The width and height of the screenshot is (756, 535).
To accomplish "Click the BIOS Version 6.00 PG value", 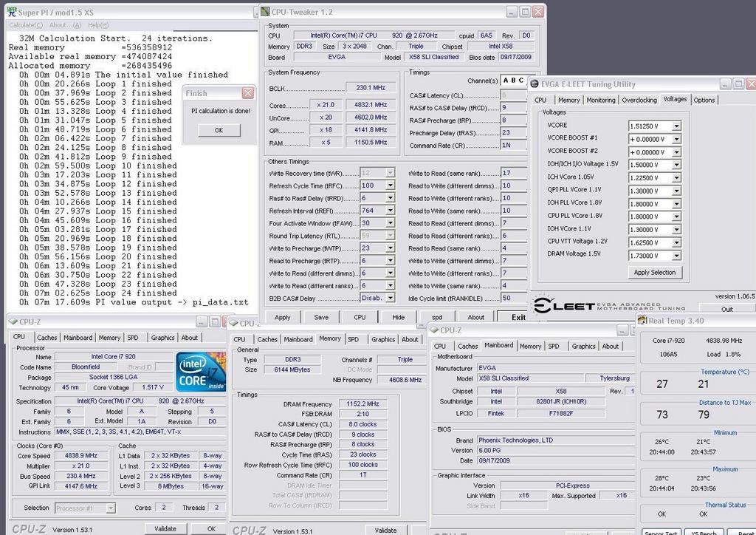I will tap(557, 451).
